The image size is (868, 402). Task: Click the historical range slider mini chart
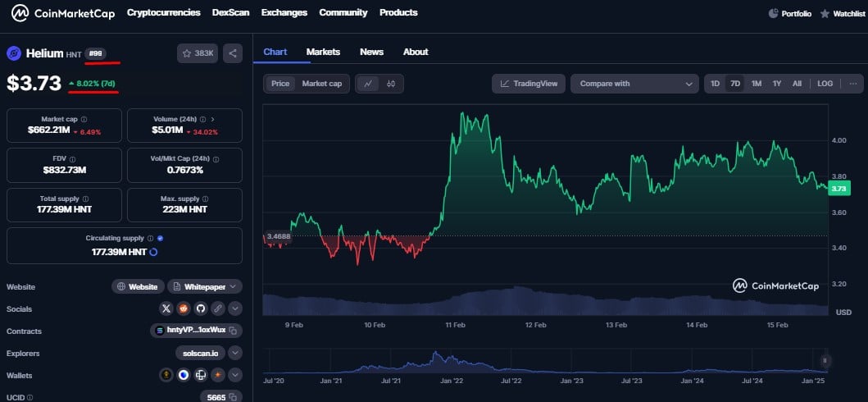point(545,361)
